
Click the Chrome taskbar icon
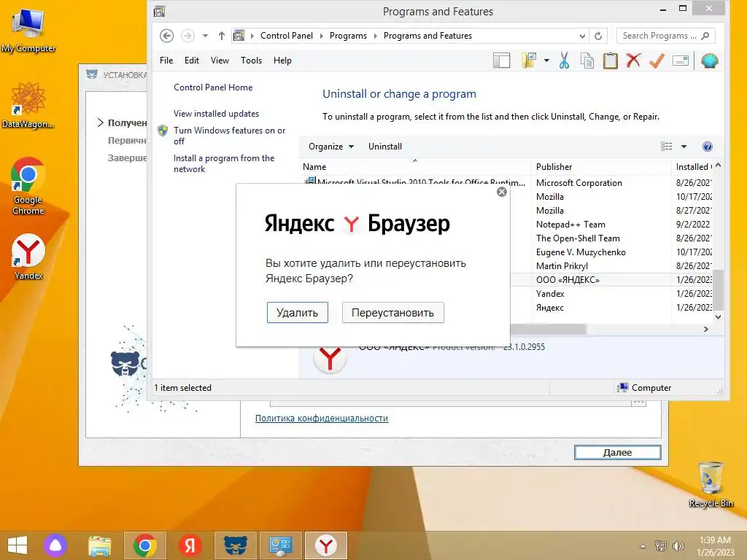(x=145, y=545)
